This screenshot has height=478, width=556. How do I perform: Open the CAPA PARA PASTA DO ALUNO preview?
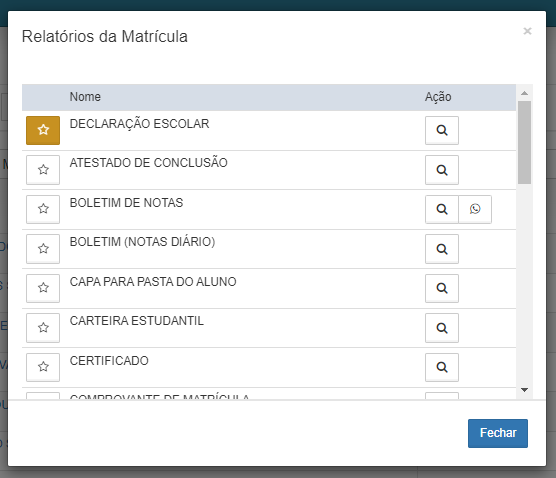442,288
